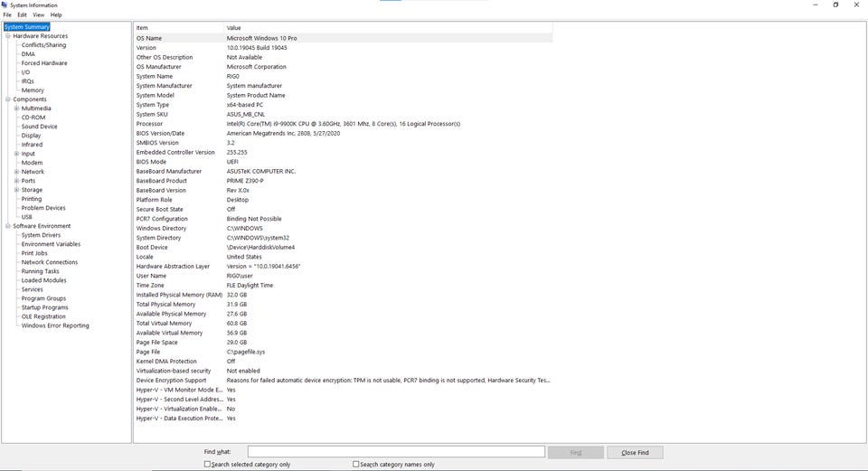Enable Search category names only checkbox
Screen dimensions: 868x471
(x=356, y=465)
